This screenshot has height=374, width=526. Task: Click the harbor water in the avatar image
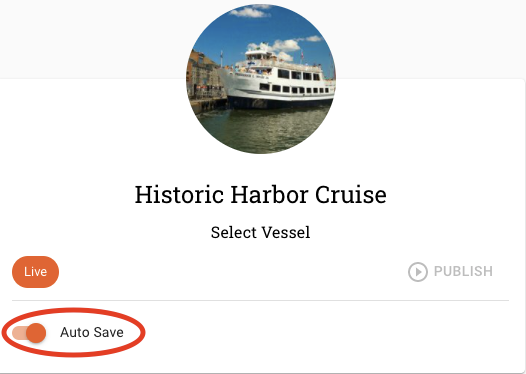(x=262, y=129)
